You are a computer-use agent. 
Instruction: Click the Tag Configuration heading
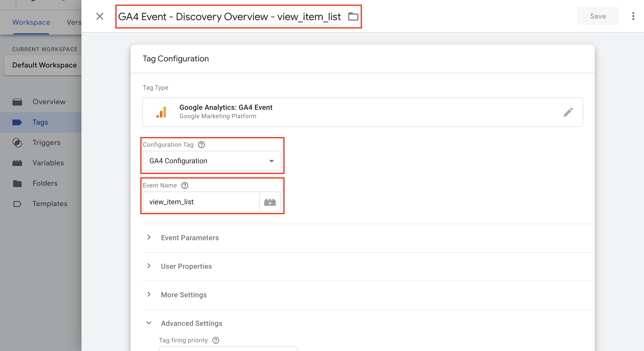point(176,59)
